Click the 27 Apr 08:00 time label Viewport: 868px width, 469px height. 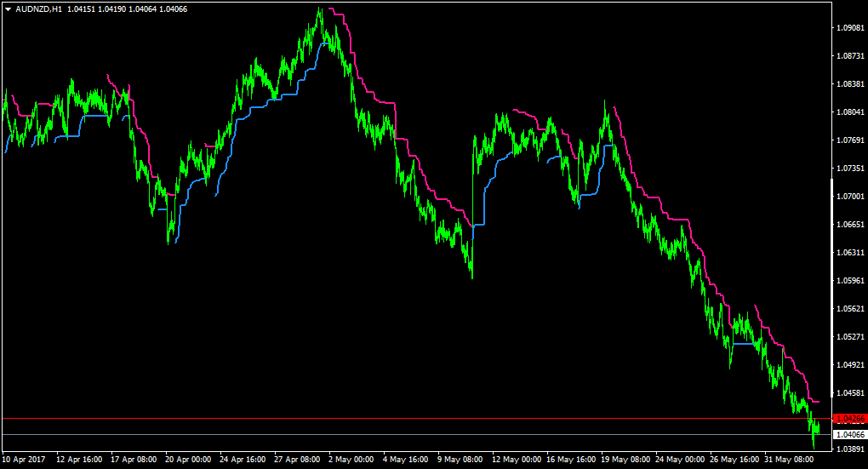click(297, 460)
